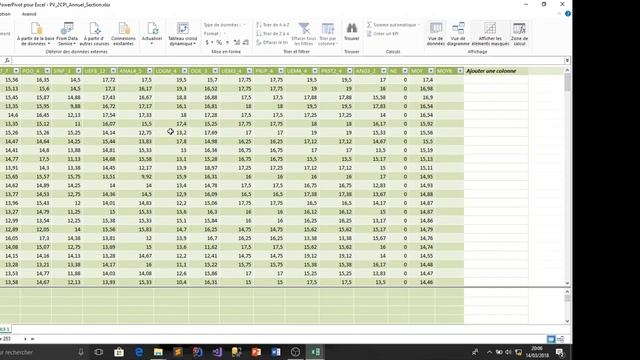Open the PRST2_4 column filter dropdown

click(350, 71)
